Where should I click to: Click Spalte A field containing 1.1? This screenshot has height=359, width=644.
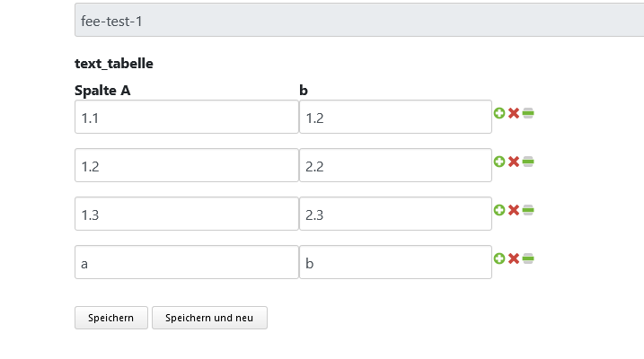186,117
